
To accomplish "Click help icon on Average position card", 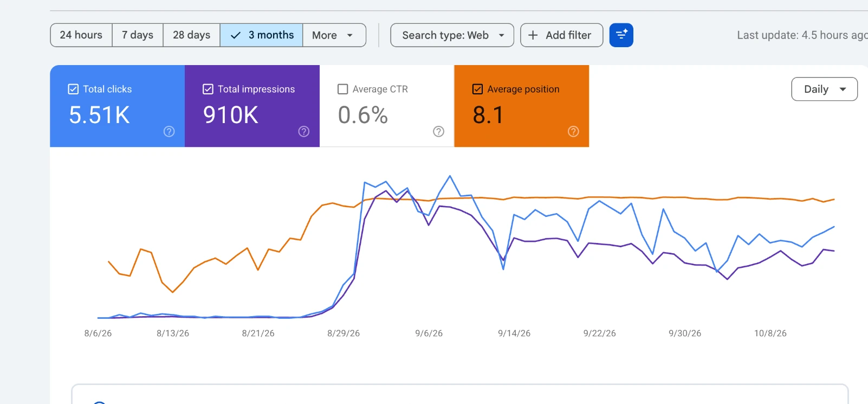I will tap(573, 131).
